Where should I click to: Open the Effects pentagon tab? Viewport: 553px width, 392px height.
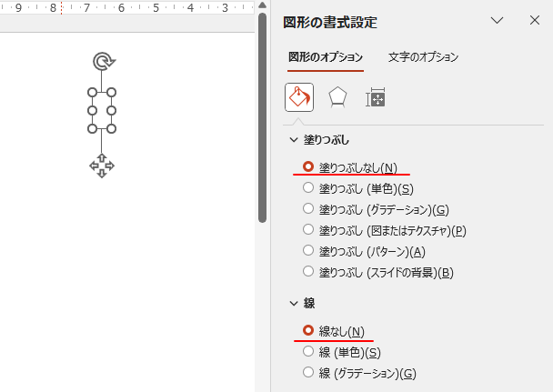337,97
